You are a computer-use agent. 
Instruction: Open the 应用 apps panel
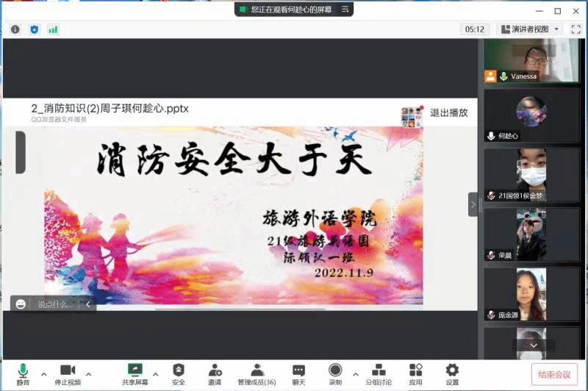coord(416,373)
